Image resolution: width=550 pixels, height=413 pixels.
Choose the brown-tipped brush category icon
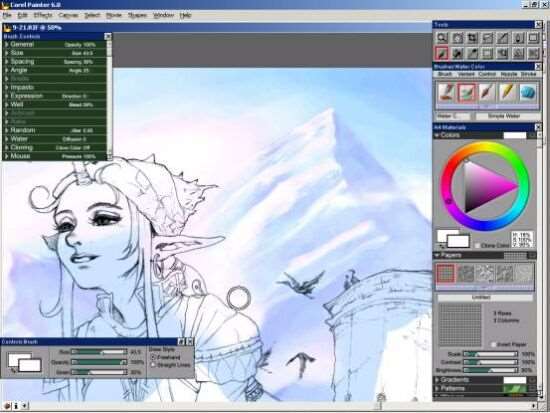(x=487, y=93)
